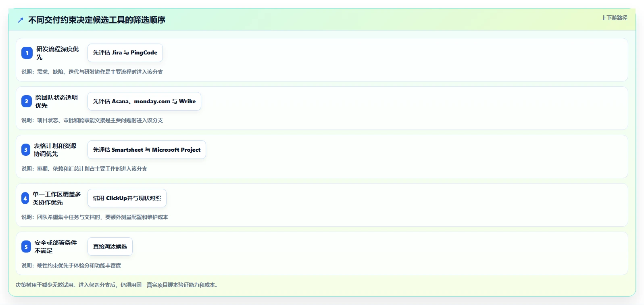This screenshot has height=305, width=644.
Task: Click the 上下游路径 label at top right
Action: click(614, 18)
